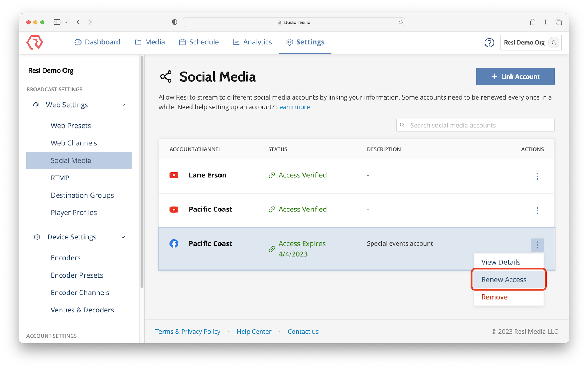
Task: Click the studio.resi.io address bar
Action: tap(294, 22)
